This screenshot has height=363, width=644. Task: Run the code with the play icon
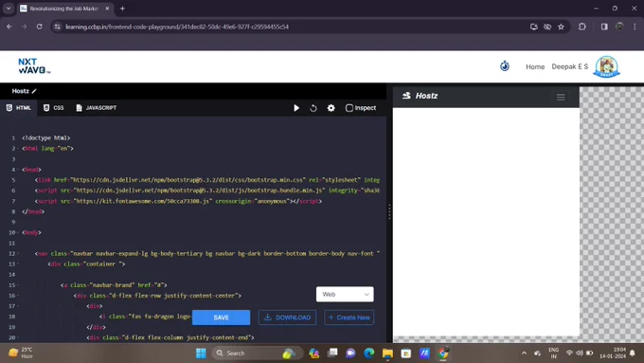(296, 108)
